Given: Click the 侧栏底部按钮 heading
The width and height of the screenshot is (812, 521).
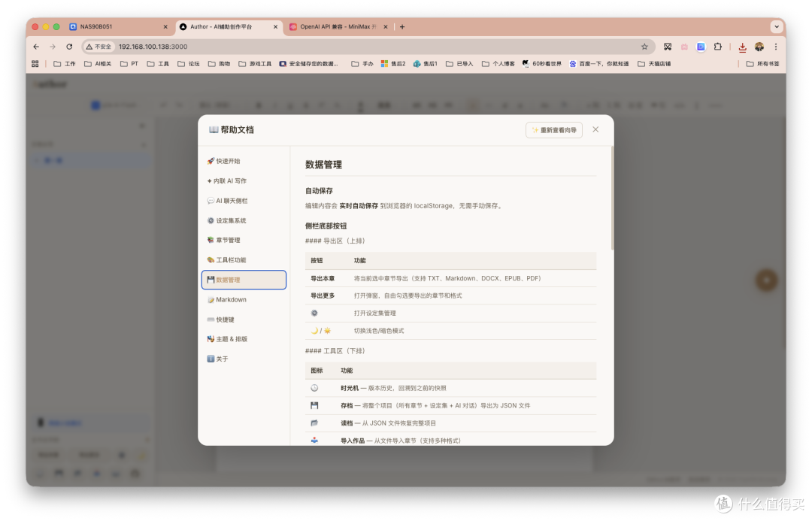Looking at the screenshot, I should coord(326,226).
